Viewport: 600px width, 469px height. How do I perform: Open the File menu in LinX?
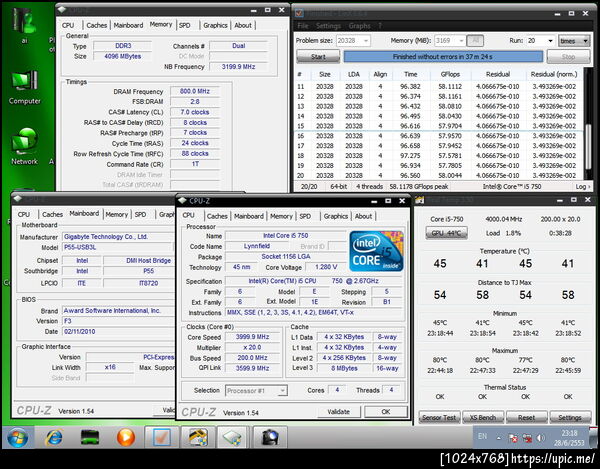click(303, 26)
